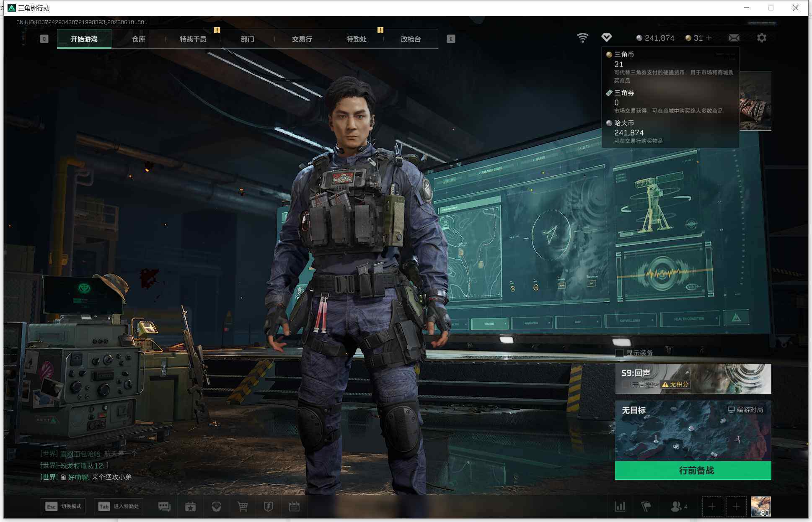Click the 无积分 warning indicator
Screen dimensions: 812x522
(x=675, y=384)
